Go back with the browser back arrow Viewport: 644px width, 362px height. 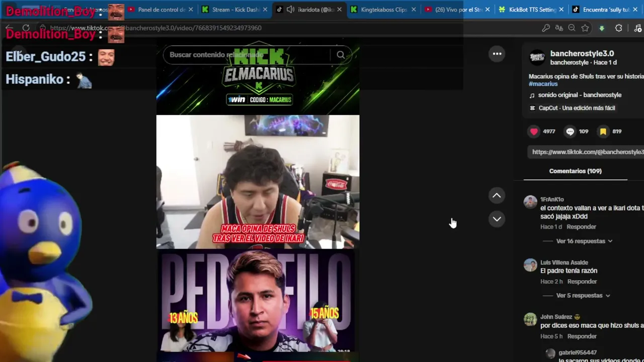click(x=9, y=28)
